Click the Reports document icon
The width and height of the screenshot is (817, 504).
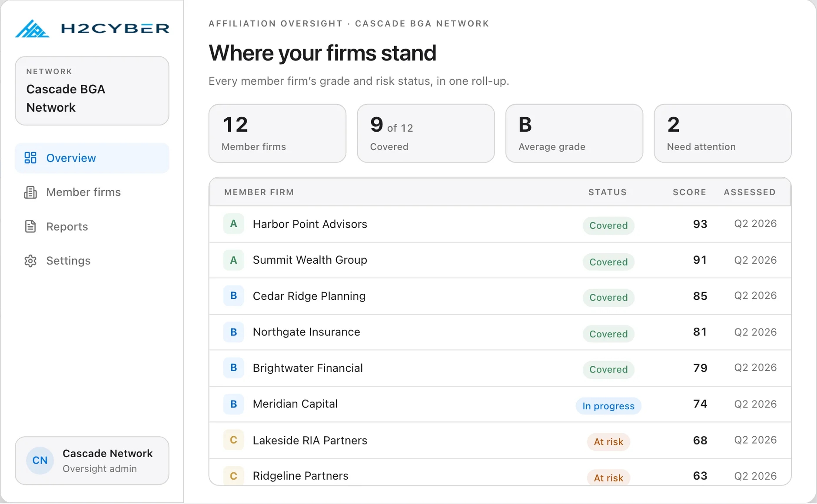30,226
